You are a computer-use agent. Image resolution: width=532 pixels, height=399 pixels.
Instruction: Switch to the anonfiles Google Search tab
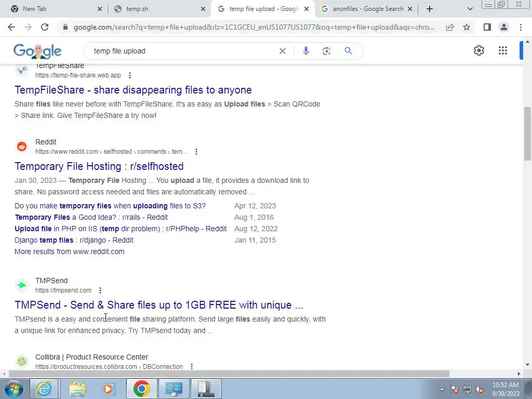coord(365,9)
